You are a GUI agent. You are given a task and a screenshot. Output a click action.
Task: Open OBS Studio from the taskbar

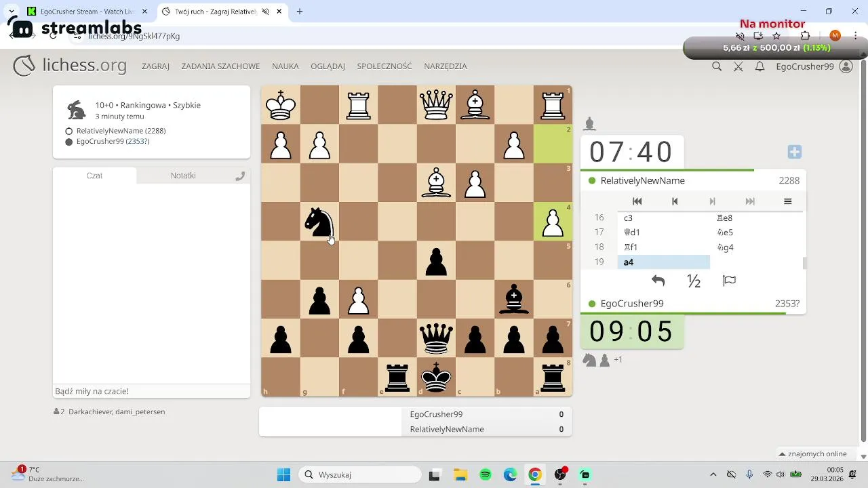(560, 474)
